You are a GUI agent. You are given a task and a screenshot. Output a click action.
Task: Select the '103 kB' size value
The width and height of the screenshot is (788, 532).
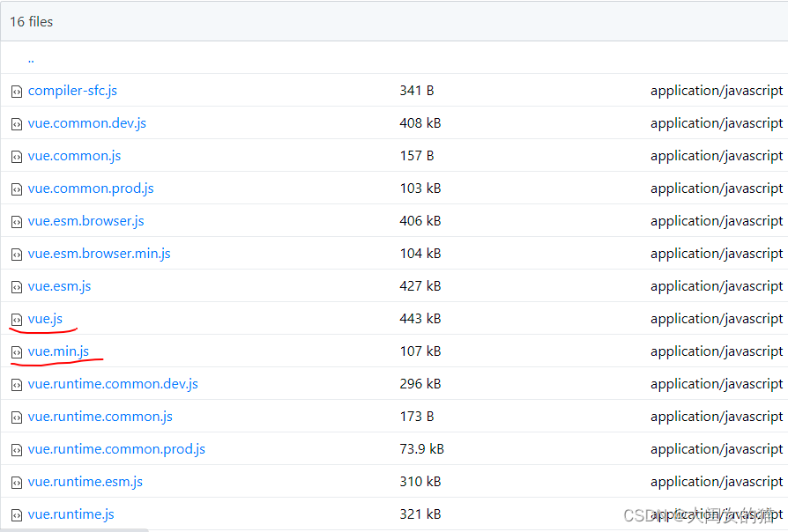click(x=420, y=188)
